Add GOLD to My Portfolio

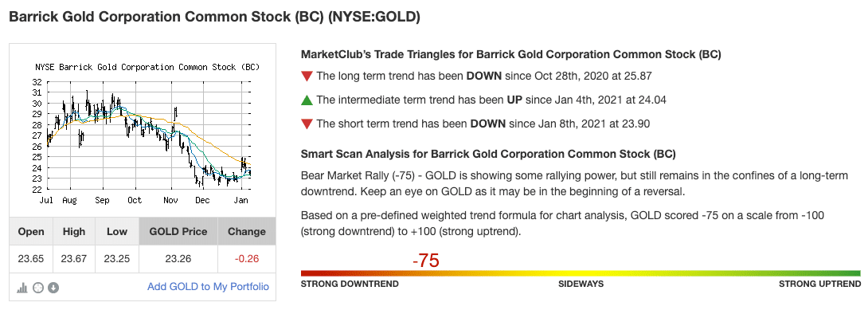point(208,287)
